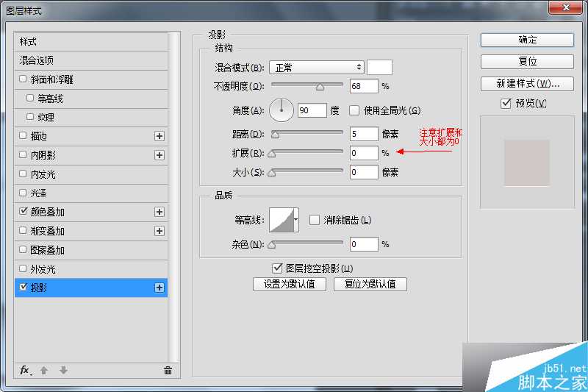Uncheck 图层挖空投影 checkbox

(277, 268)
